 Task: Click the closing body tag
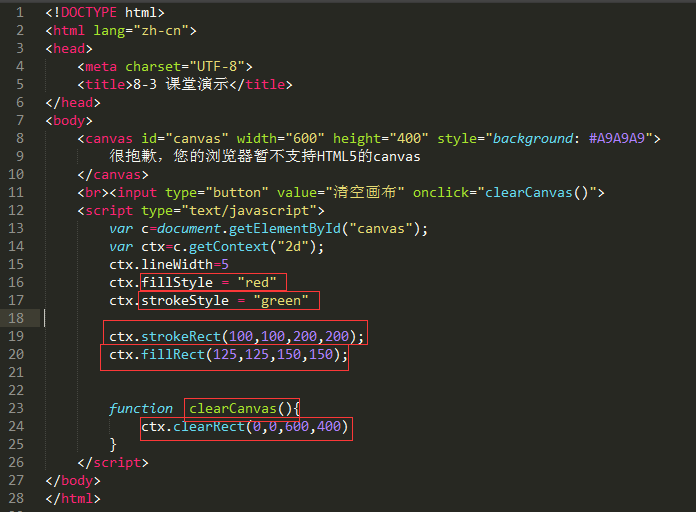tap(73, 480)
